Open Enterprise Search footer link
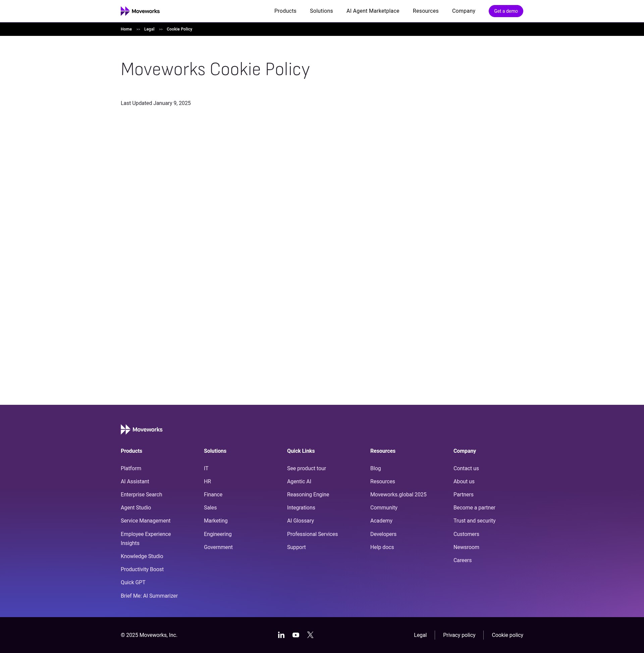Image resolution: width=644 pixels, height=653 pixels. [141, 495]
